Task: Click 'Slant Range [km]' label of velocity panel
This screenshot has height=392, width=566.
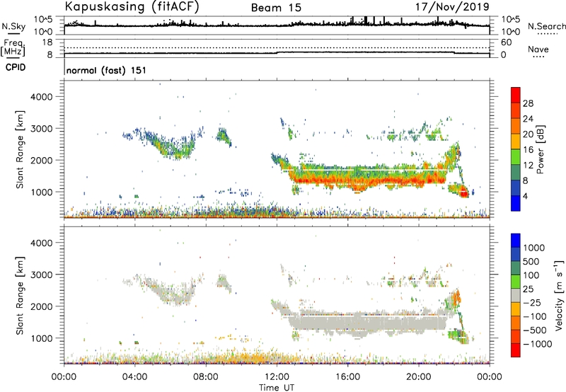Action: [20, 296]
